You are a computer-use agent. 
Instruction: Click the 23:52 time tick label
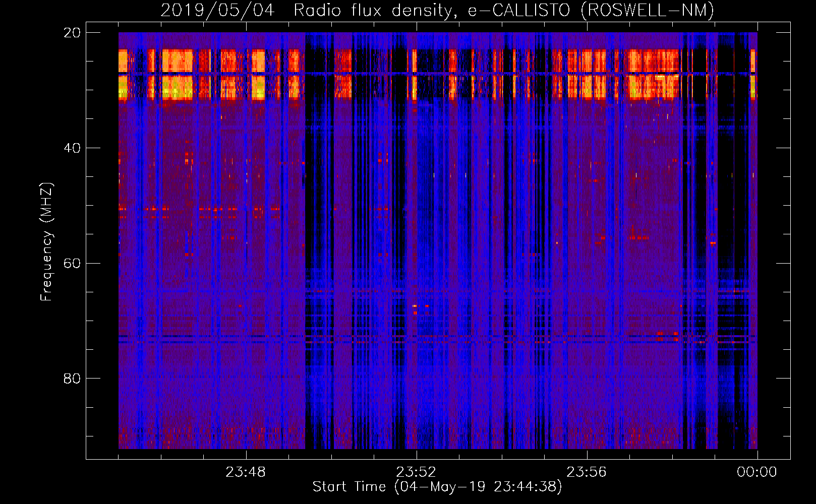[x=416, y=472]
